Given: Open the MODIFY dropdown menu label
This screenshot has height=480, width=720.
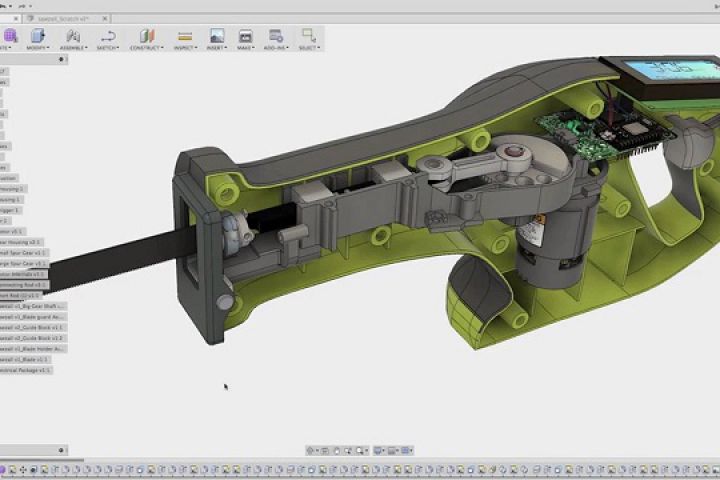Looking at the screenshot, I should point(37,48).
